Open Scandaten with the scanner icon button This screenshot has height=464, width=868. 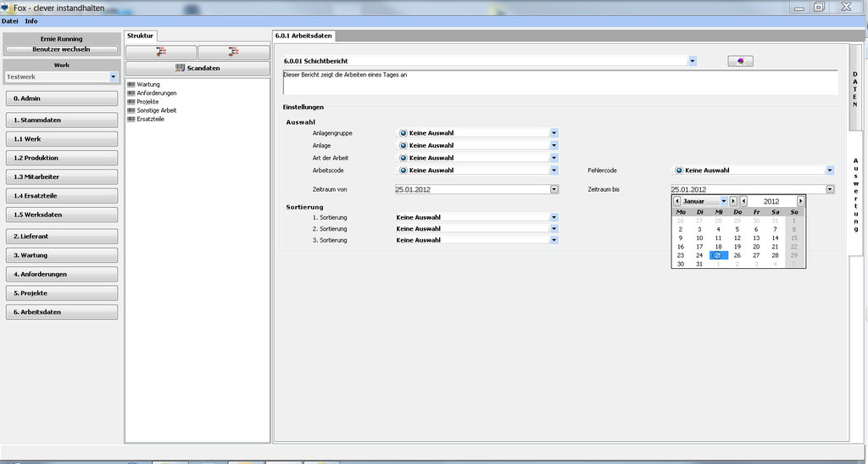198,68
